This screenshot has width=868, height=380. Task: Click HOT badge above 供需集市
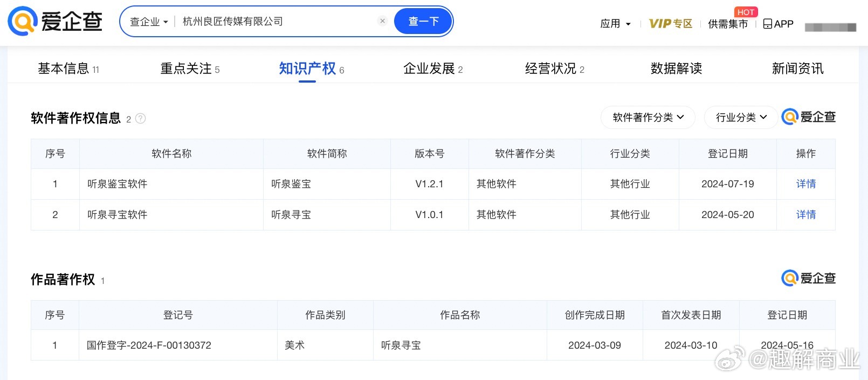(746, 12)
